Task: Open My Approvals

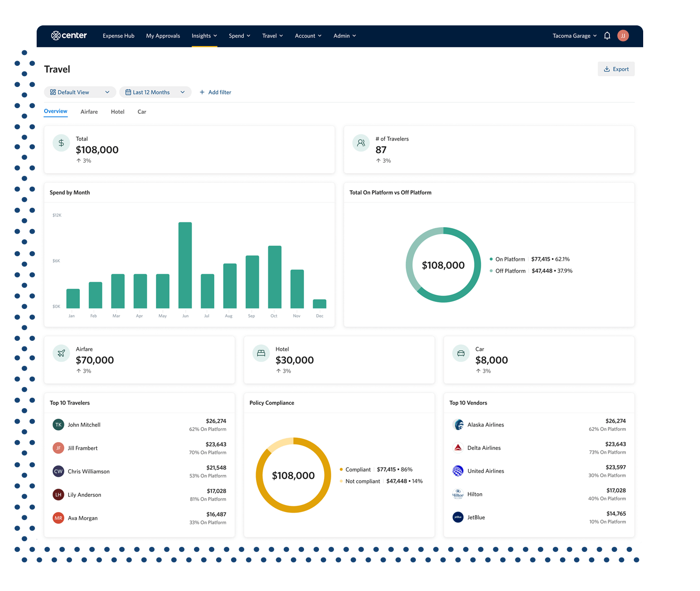Action: pyautogui.click(x=163, y=36)
